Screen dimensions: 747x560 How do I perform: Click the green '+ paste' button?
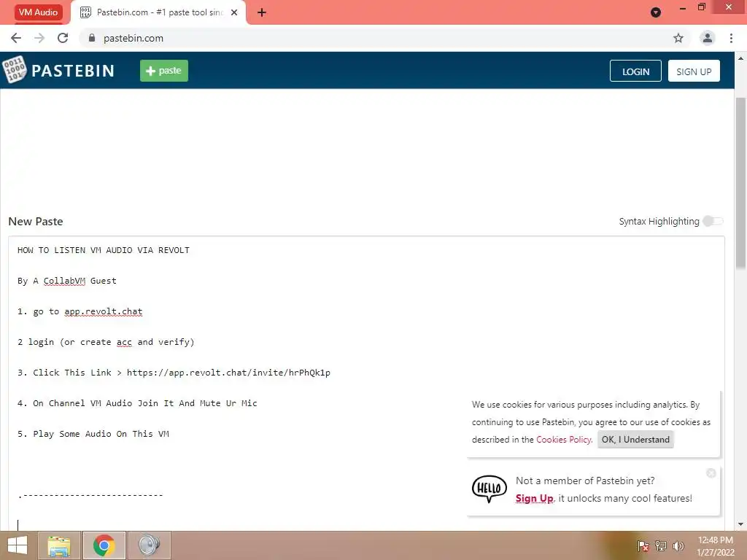coord(164,71)
